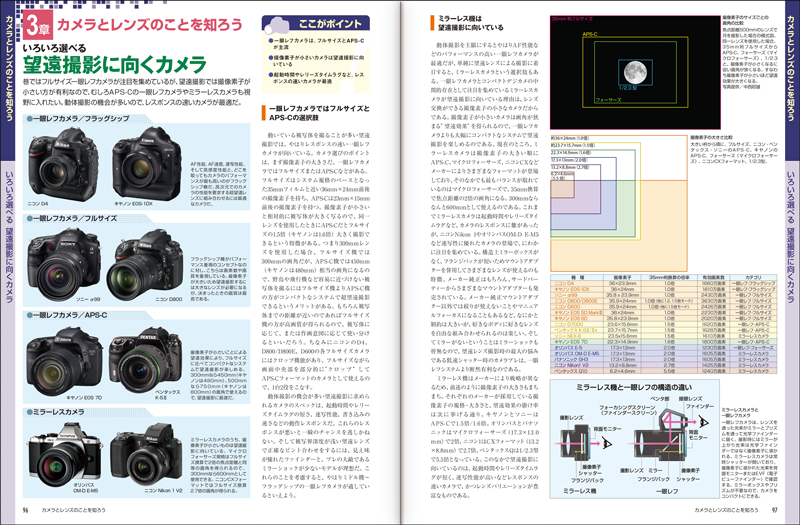Click the 'フォーサーズ' label in sensor diagram
The width and height of the screenshot is (800, 525).
(x=608, y=100)
